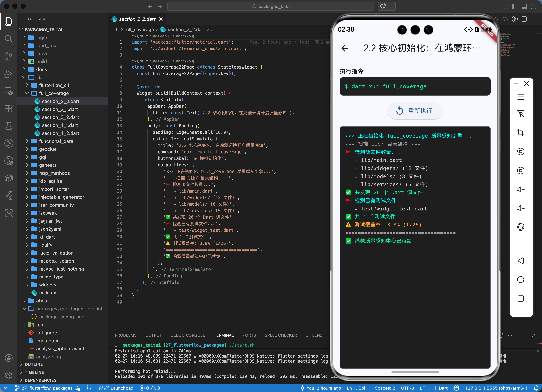Open the Search view in activity bar
Screen dimensions: 542x392
point(9,38)
